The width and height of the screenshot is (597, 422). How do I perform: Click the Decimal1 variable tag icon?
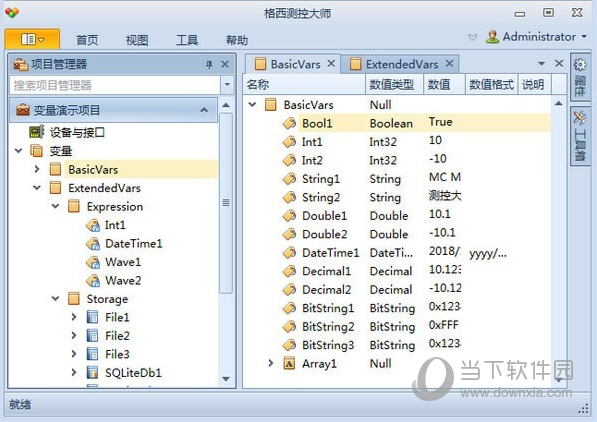tap(289, 271)
